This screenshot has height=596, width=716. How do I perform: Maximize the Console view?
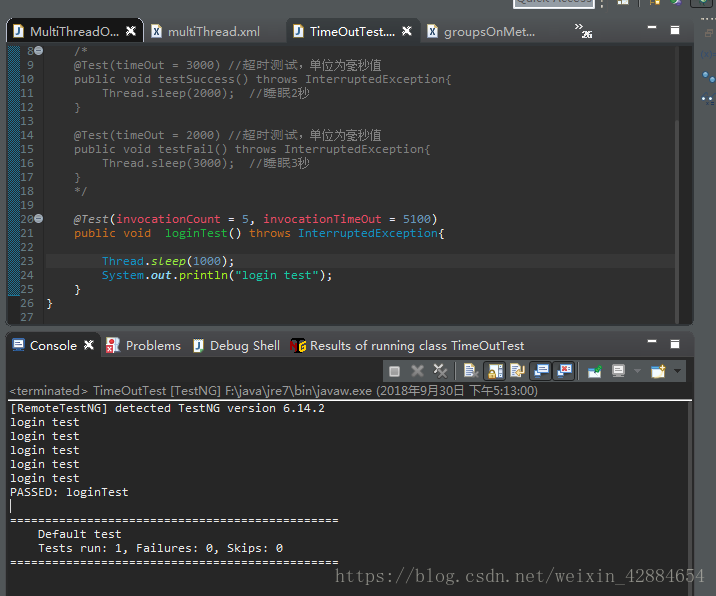pos(674,344)
